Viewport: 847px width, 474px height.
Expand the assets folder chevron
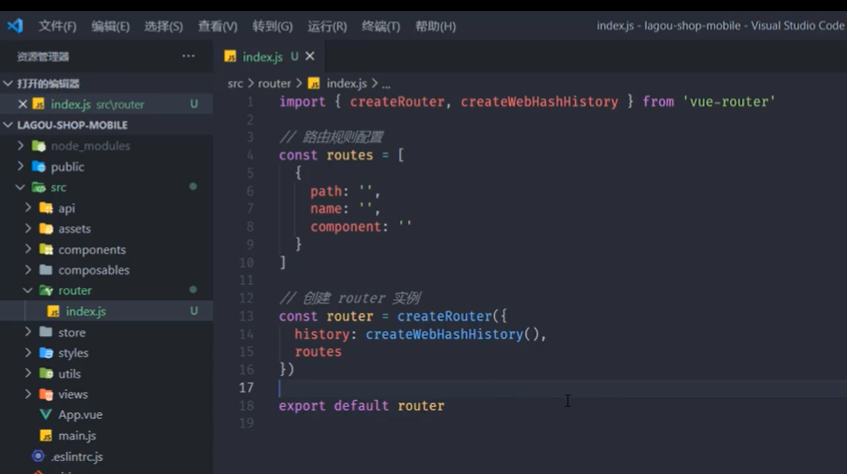(x=28, y=228)
